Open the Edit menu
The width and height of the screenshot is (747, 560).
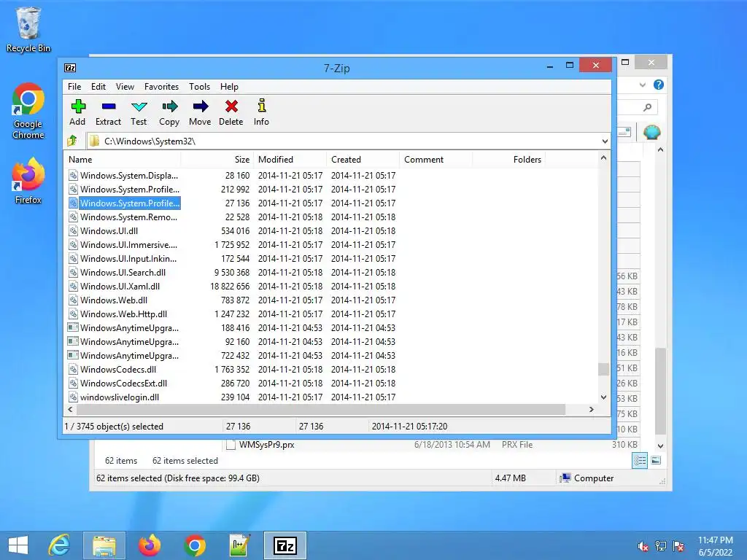98,87
